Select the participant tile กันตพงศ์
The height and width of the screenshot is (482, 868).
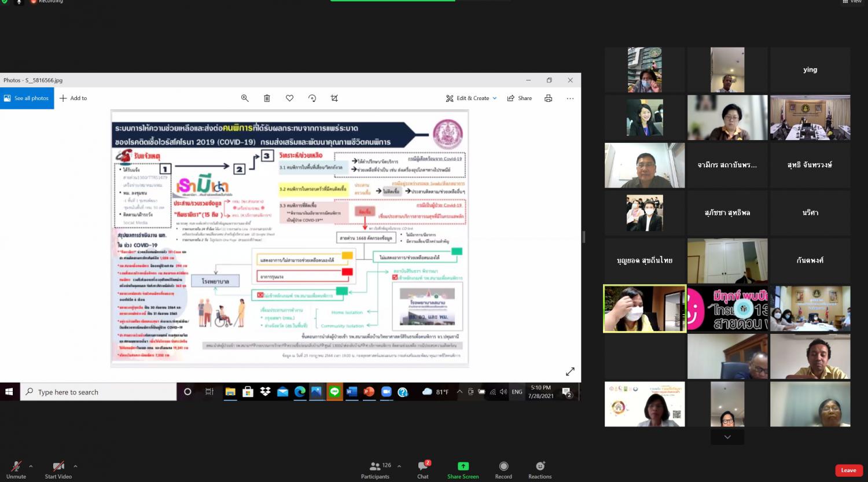coord(810,261)
